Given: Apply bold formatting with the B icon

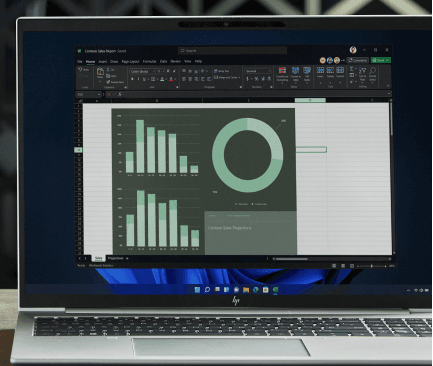Looking at the screenshot, I should (x=132, y=79).
